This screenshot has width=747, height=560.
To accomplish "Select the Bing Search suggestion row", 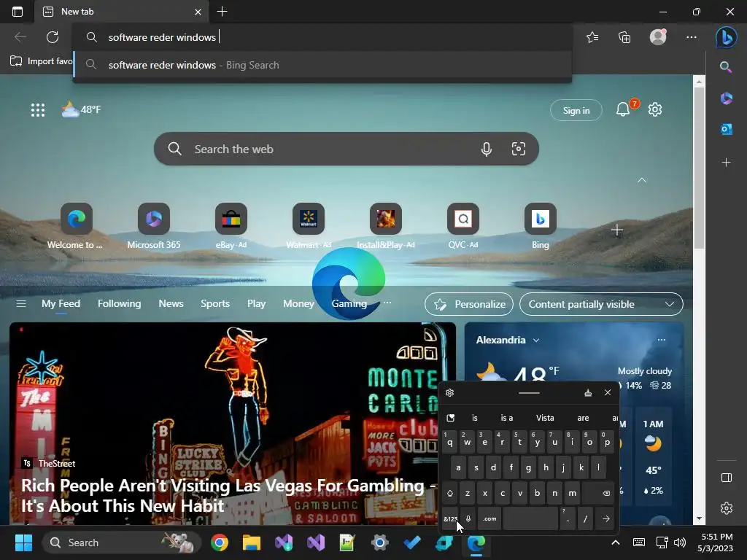I will tap(322, 65).
